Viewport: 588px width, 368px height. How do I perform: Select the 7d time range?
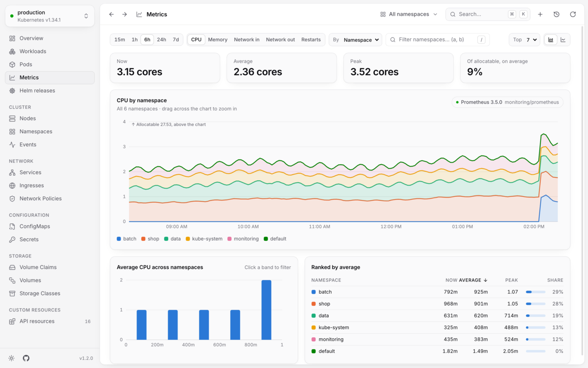coord(176,40)
